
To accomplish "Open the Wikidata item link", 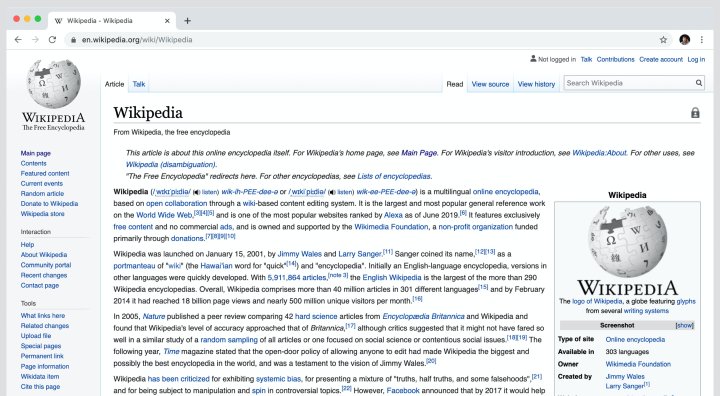I will 40,377.
